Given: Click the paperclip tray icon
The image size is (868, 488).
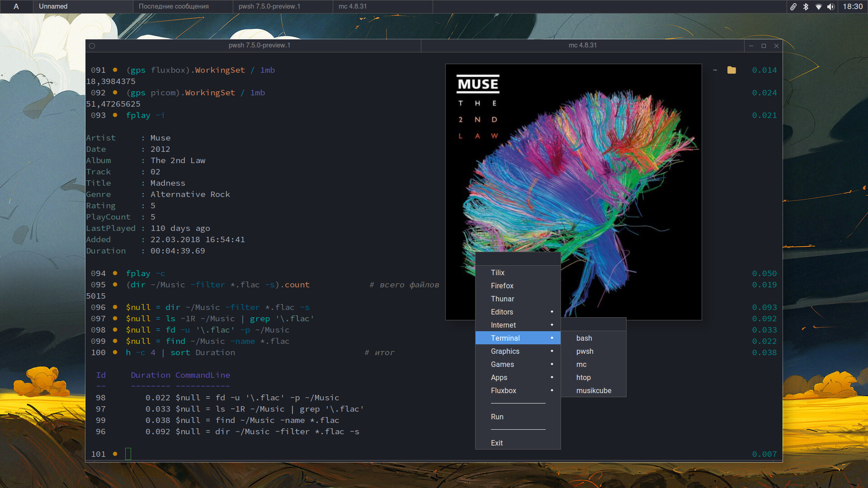Looking at the screenshot, I should tap(793, 6).
